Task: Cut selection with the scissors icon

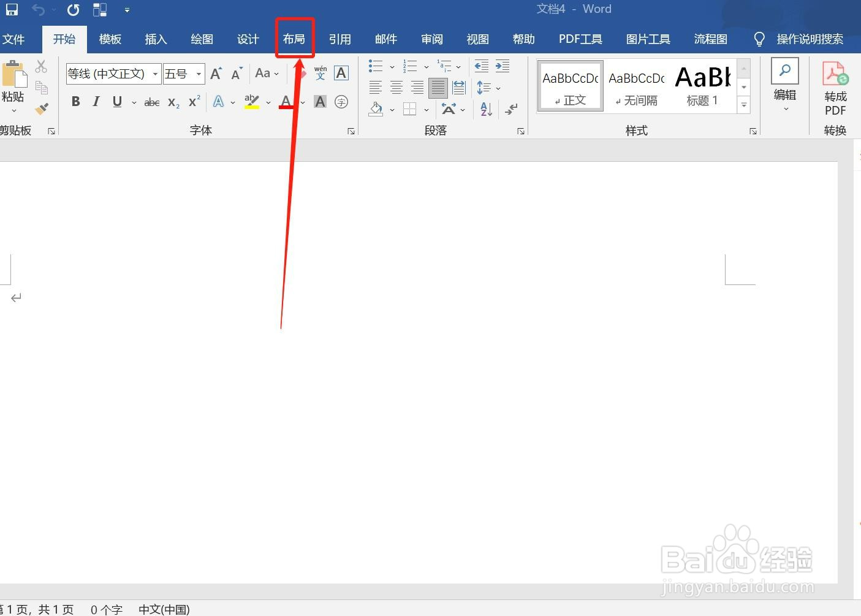Action: (41, 66)
